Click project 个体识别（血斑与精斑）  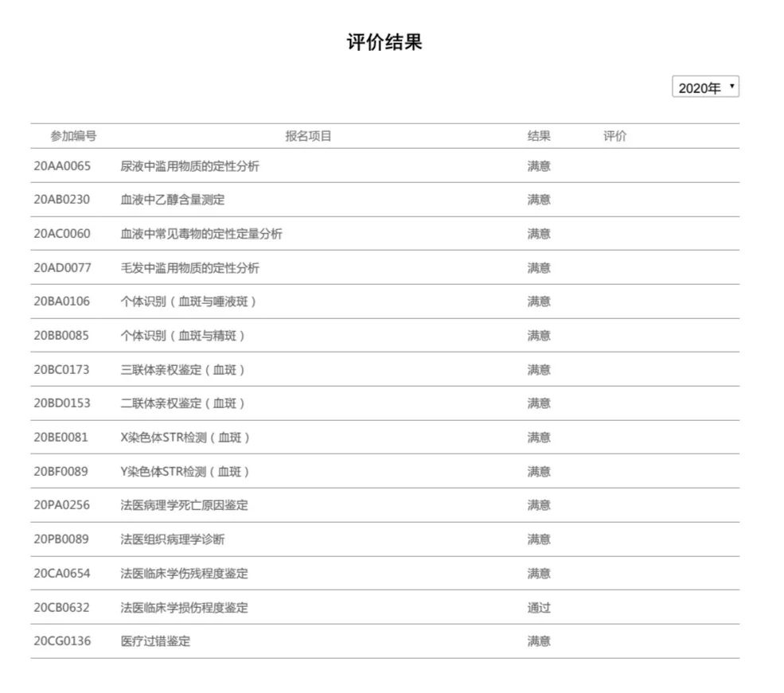coord(183,335)
